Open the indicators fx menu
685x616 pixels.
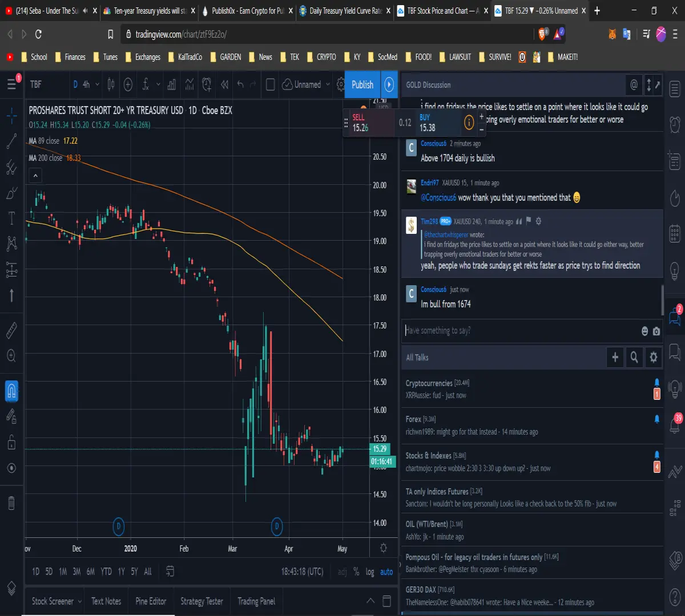point(146,84)
